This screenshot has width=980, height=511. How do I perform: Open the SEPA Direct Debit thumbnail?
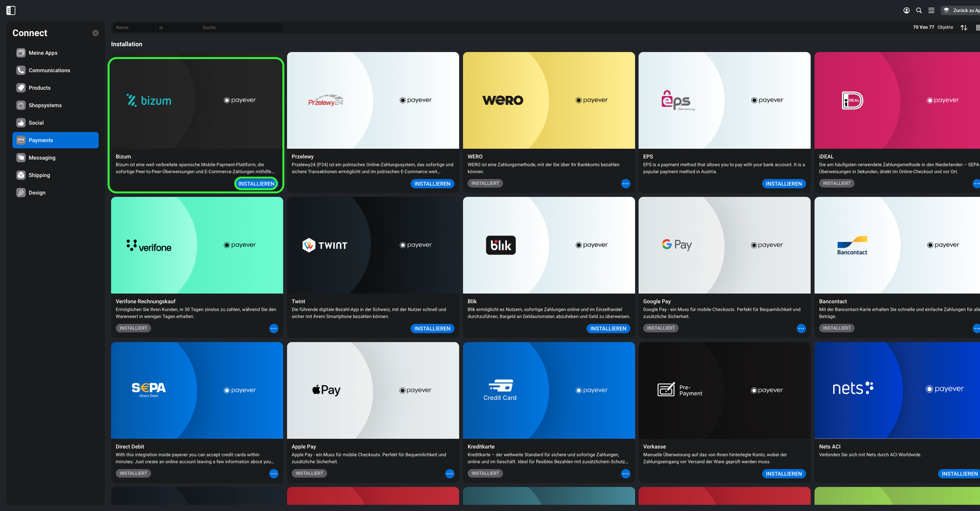(197, 390)
